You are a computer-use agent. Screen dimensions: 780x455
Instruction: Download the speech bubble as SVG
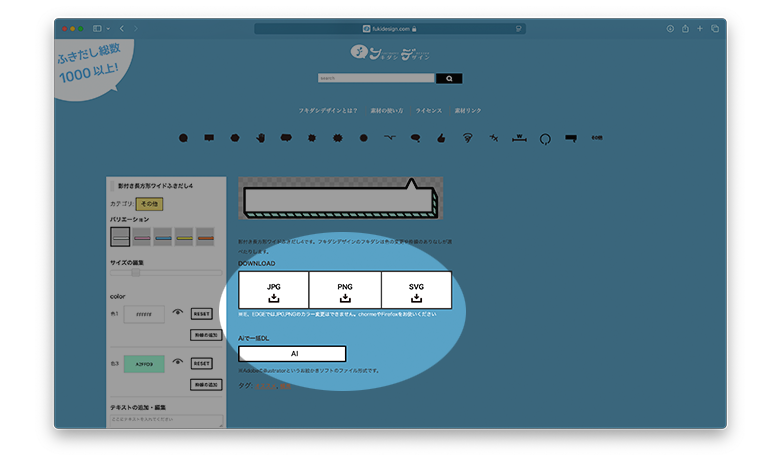[416, 290]
